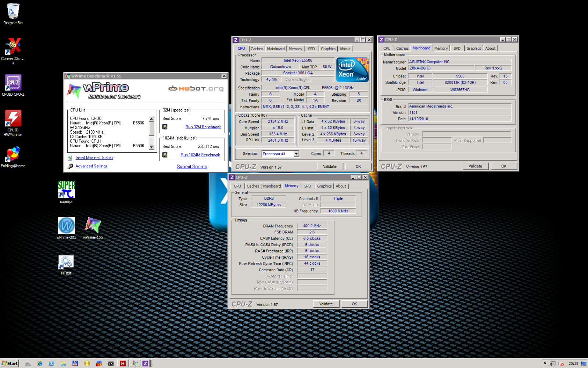Open Server Manager from the taskbar

click(x=28, y=363)
